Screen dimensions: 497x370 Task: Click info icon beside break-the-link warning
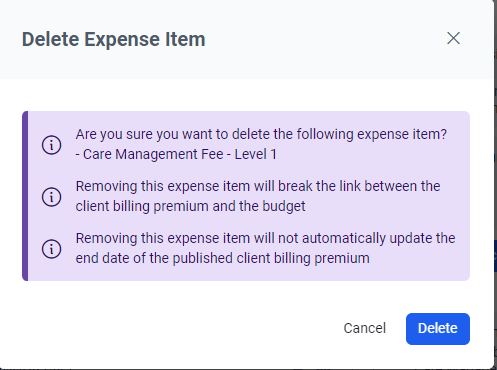(52, 197)
